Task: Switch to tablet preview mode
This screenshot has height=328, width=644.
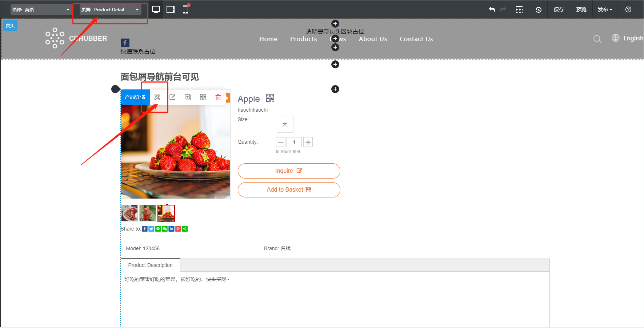Action: pos(171,10)
